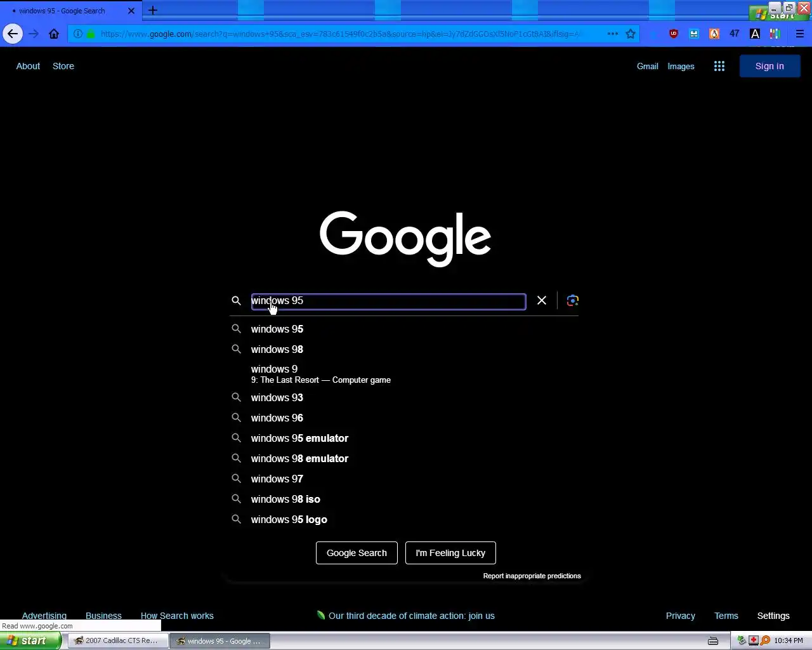The width and height of the screenshot is (812, 650).
Task: Clear the search box with the X
Action: tap(542, 300)
